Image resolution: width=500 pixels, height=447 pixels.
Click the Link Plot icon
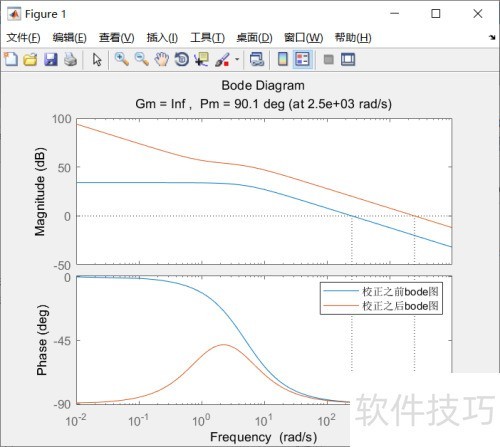pos(257,60)
